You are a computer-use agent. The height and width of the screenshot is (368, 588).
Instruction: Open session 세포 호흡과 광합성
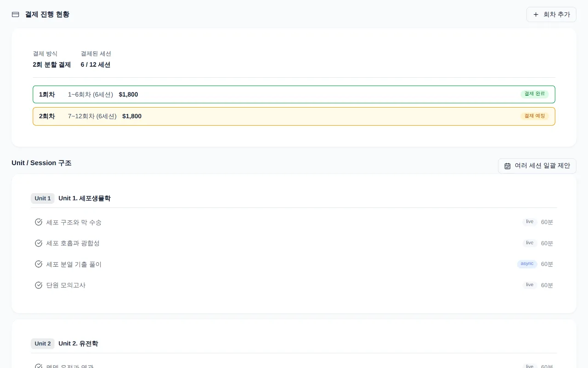294,243
